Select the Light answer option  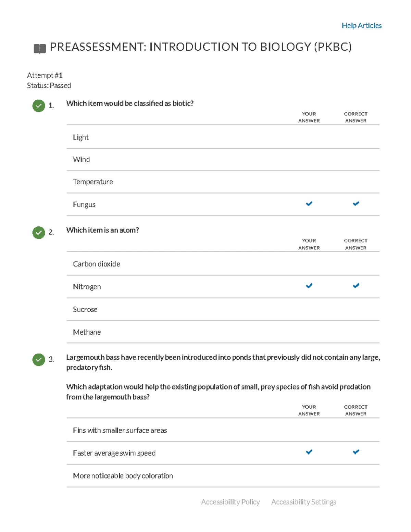click(x=81, y=137)
